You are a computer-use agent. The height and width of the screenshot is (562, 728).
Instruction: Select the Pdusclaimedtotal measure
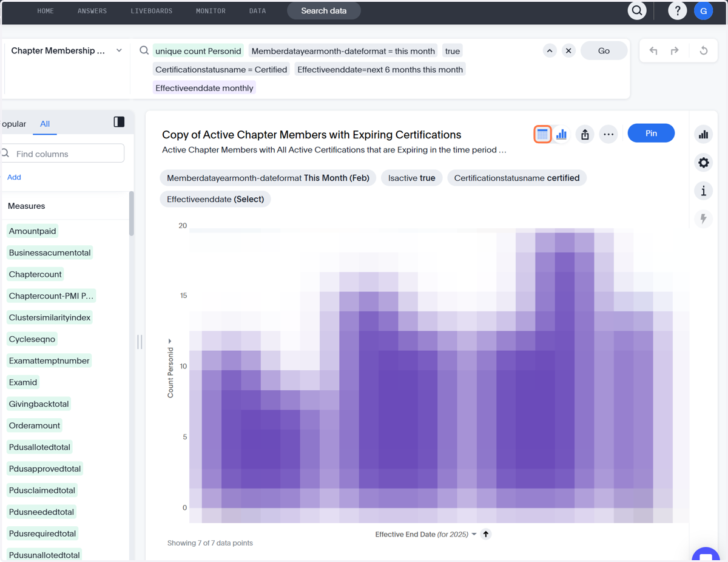click(42, 490)
